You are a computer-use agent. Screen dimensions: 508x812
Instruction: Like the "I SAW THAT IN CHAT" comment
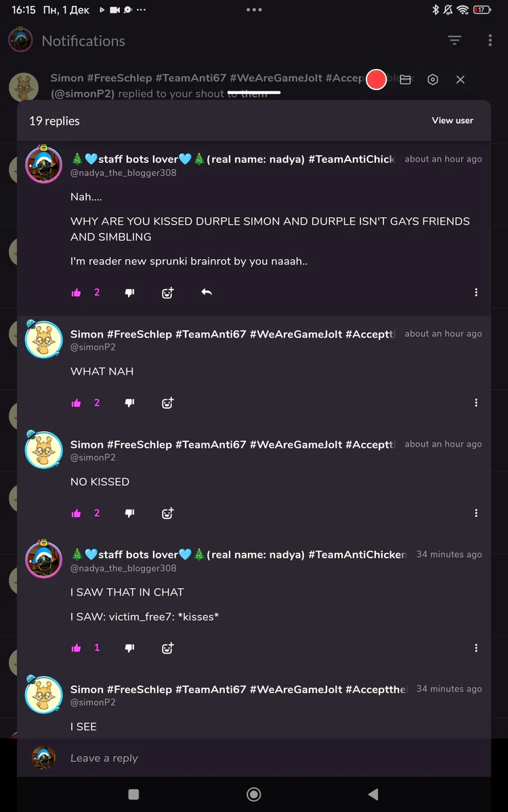click(77, 648)
